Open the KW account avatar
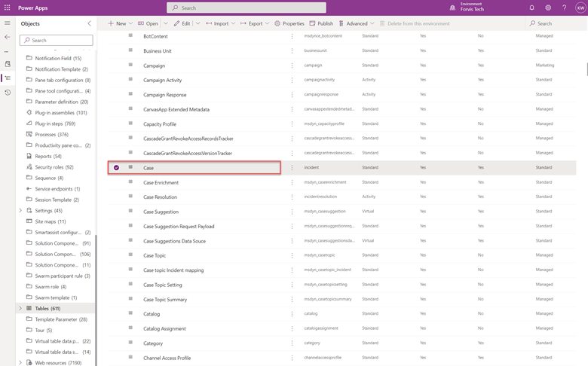Screen dimensions: 588x366 (580, 8)
